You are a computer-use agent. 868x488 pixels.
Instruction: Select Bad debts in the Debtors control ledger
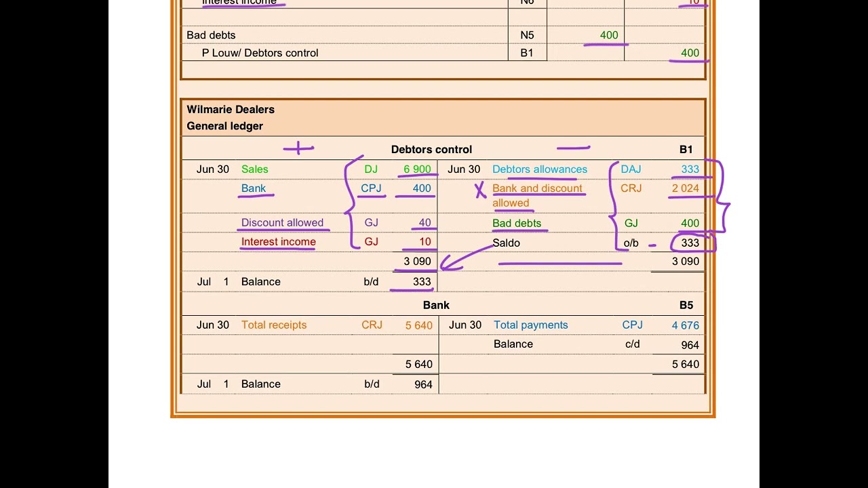517,223
